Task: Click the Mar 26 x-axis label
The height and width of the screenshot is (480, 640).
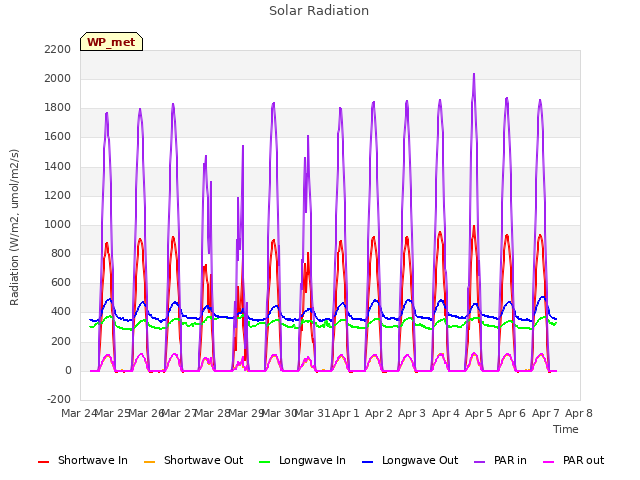Action: point(146,413)
